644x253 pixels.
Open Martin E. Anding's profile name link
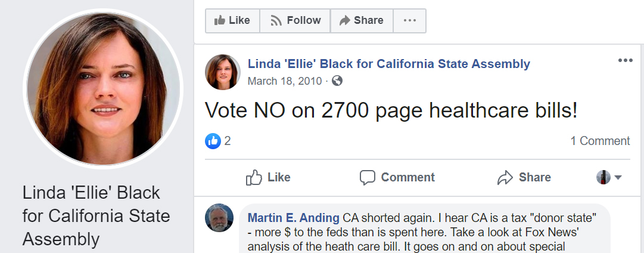click(x=293, y=217)
